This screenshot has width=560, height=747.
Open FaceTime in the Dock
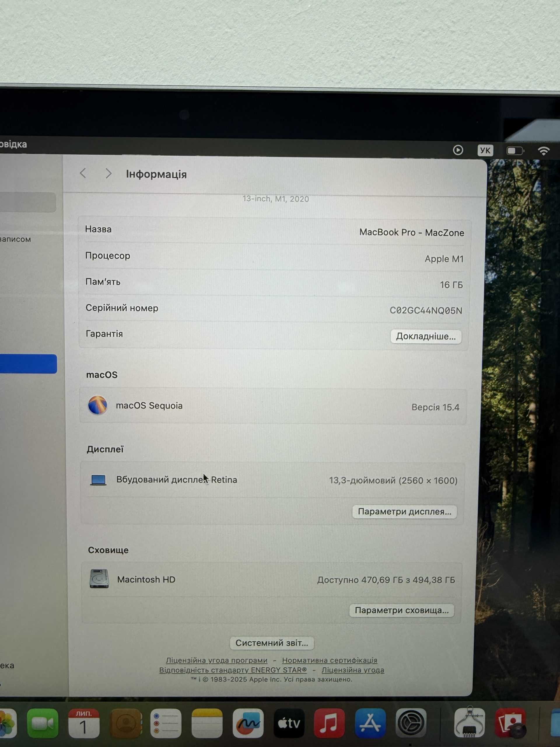(43, 723)
